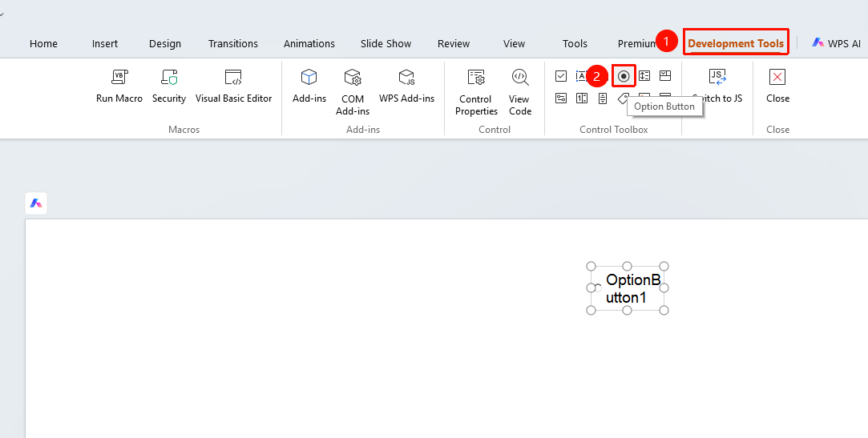Select the OptionButton1 control on slide
This screenshot has width=868, height=438.
(628, 288)
